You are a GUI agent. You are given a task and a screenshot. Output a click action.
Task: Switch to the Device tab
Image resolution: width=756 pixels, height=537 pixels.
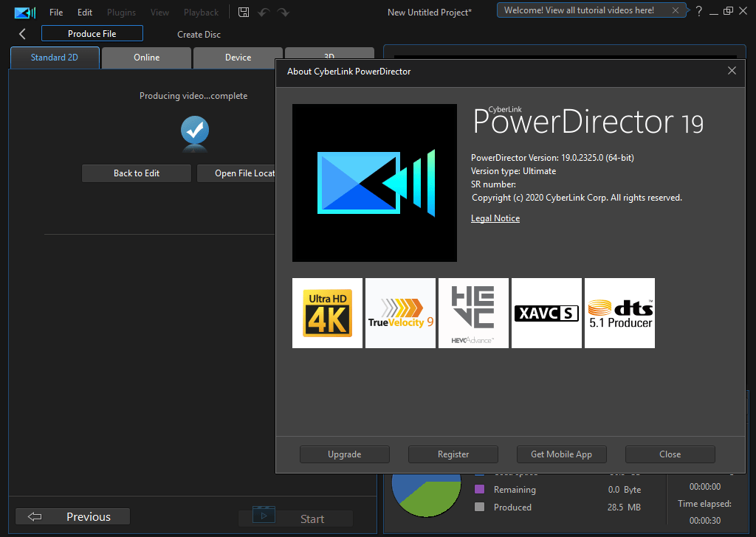click(238, 58)
